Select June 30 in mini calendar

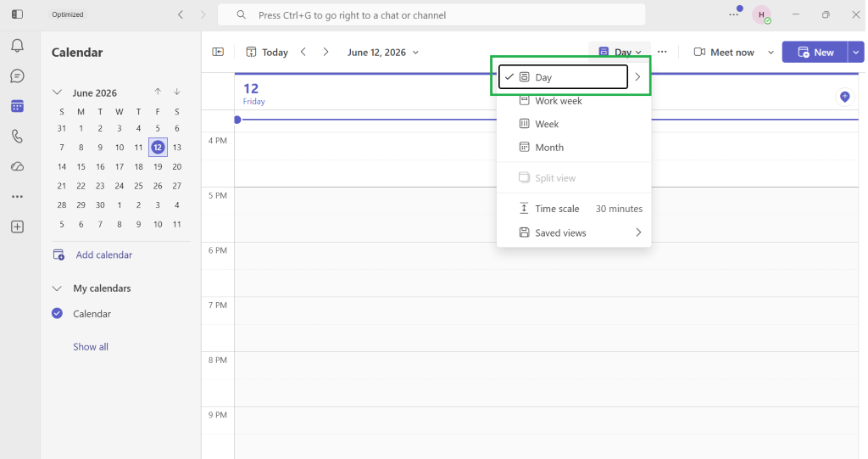pos(100,204)
